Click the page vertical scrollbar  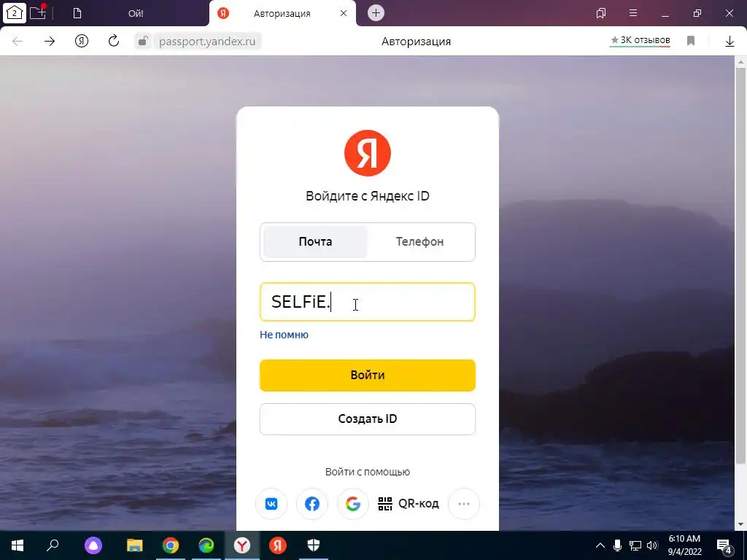coord(741,267)
